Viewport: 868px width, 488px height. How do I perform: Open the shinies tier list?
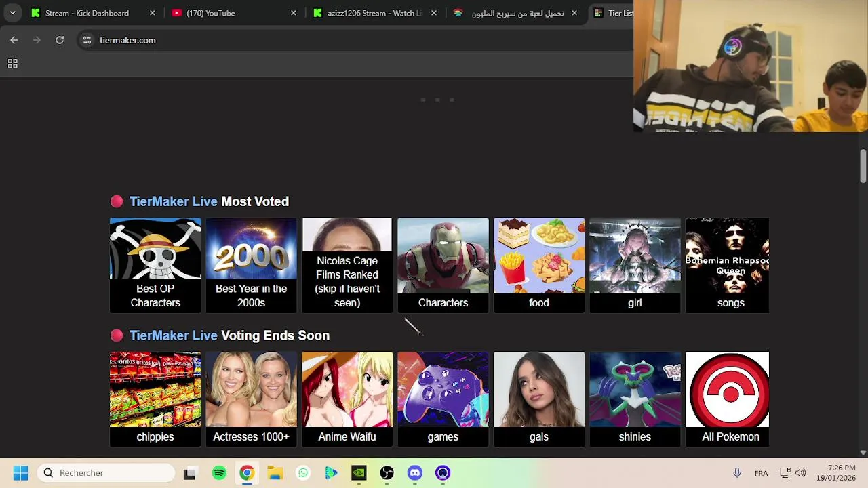point(635,399)
